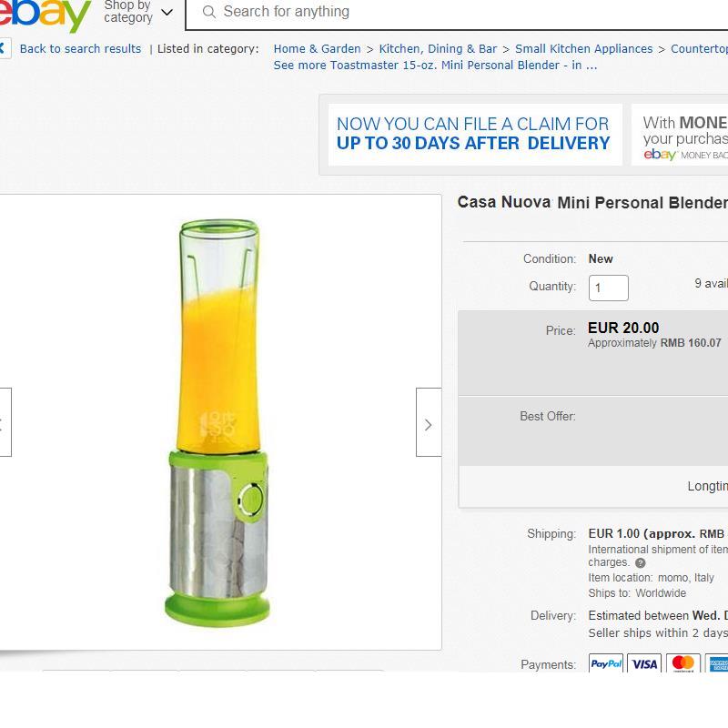Click the shipping charges help icon
Image resolution: width=728 pixels, height=728 pixels.
coord(640,563)
